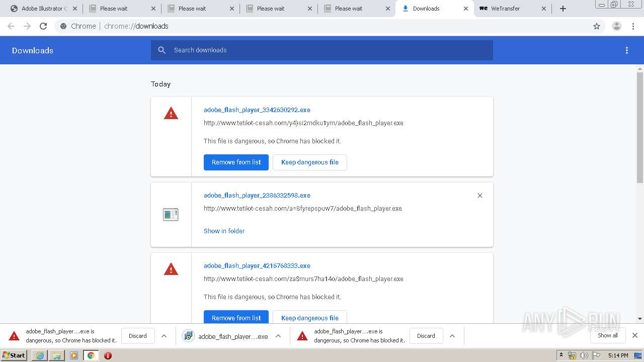This screenshot has width=644, height=362.
Task: Remove the 3342630292 file from list
Action: (236, 162)
